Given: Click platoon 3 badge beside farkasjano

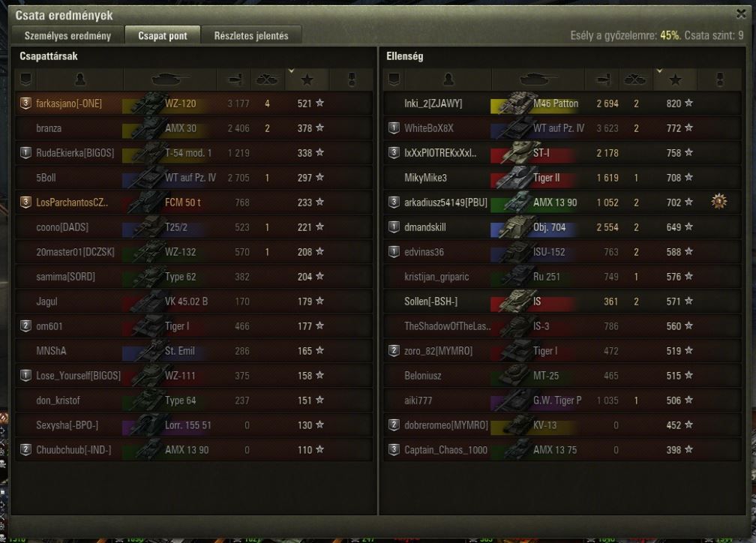Looking at the screenshot, I should click(x=25, y=103).
